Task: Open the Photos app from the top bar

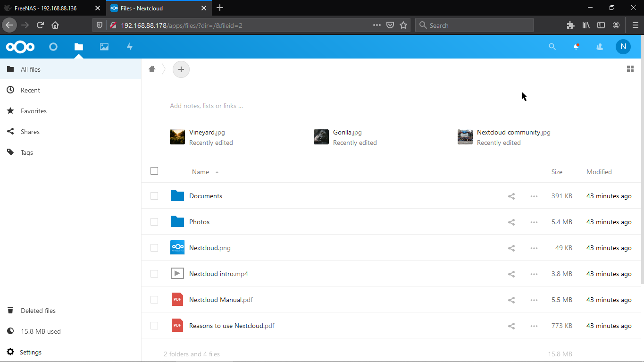Action: (104, 47)
